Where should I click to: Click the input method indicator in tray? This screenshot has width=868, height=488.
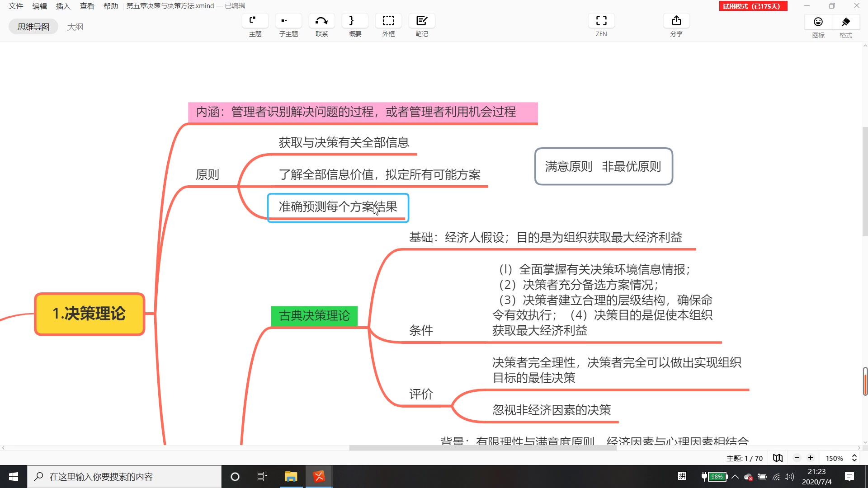[682, 476]
